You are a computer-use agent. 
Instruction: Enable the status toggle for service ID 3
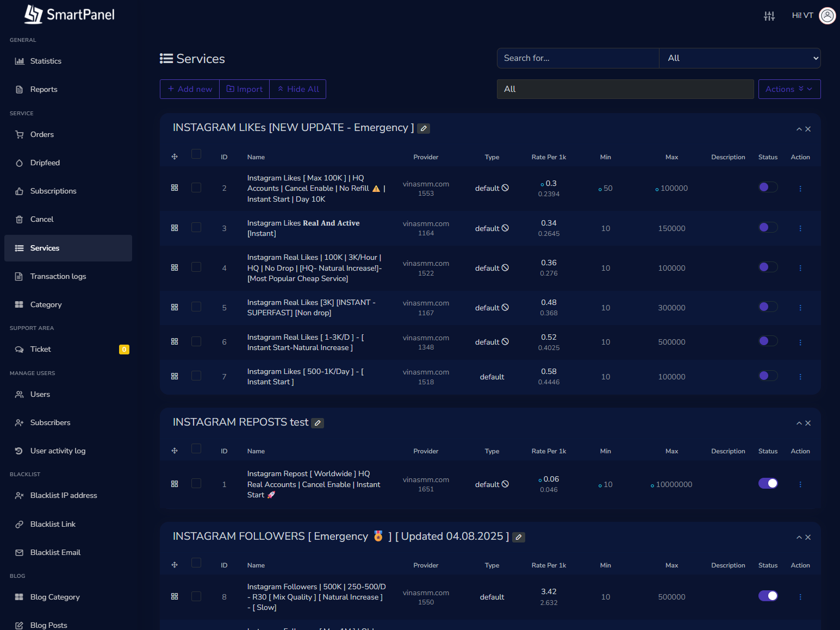[768, 228]
